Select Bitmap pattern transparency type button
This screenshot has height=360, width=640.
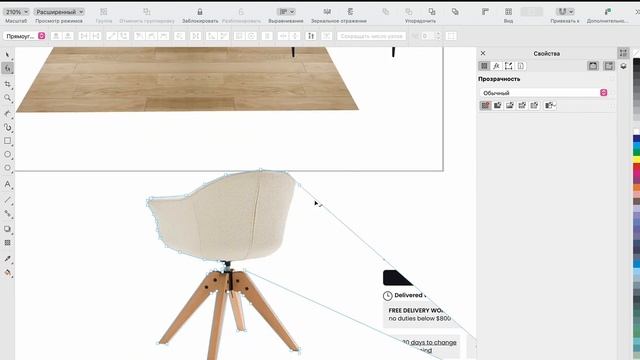point(534,105)
